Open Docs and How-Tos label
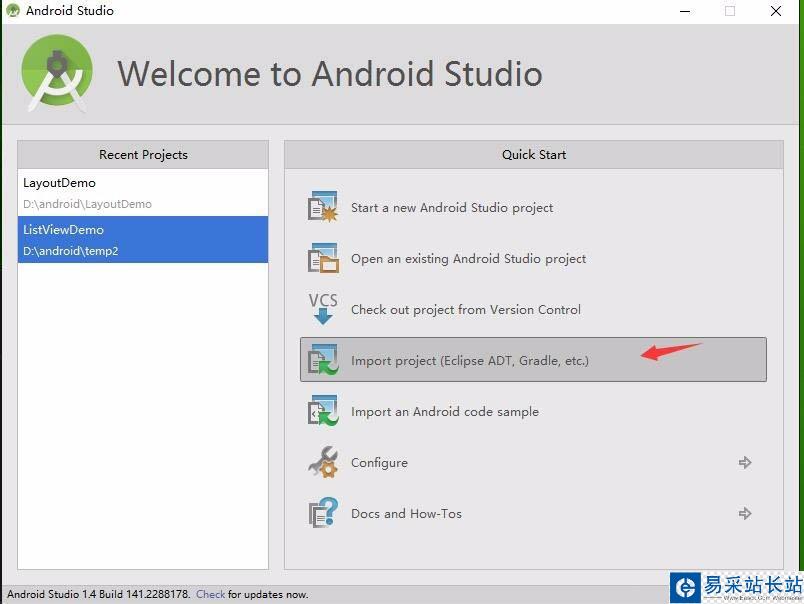 (406, 513)
